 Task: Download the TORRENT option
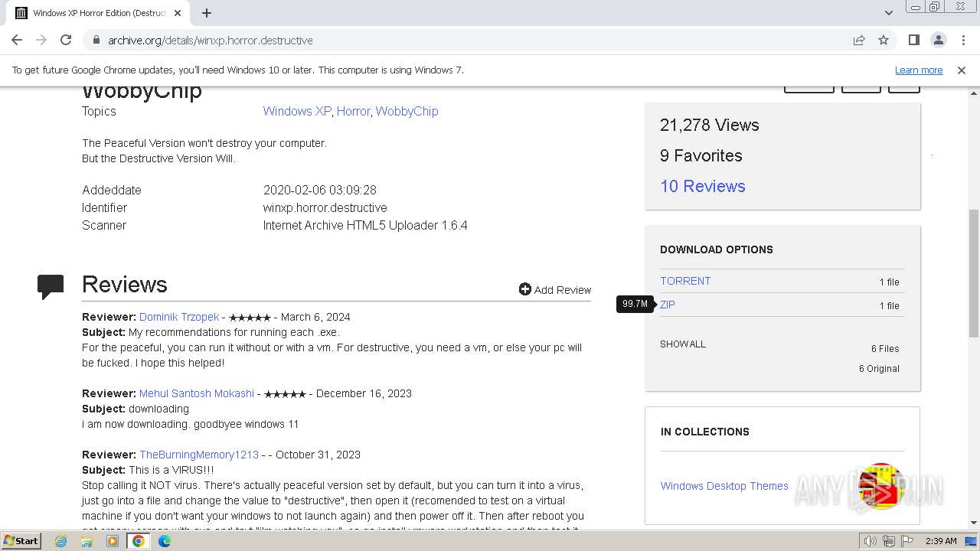pyautogui.click(x=685, y=281)
